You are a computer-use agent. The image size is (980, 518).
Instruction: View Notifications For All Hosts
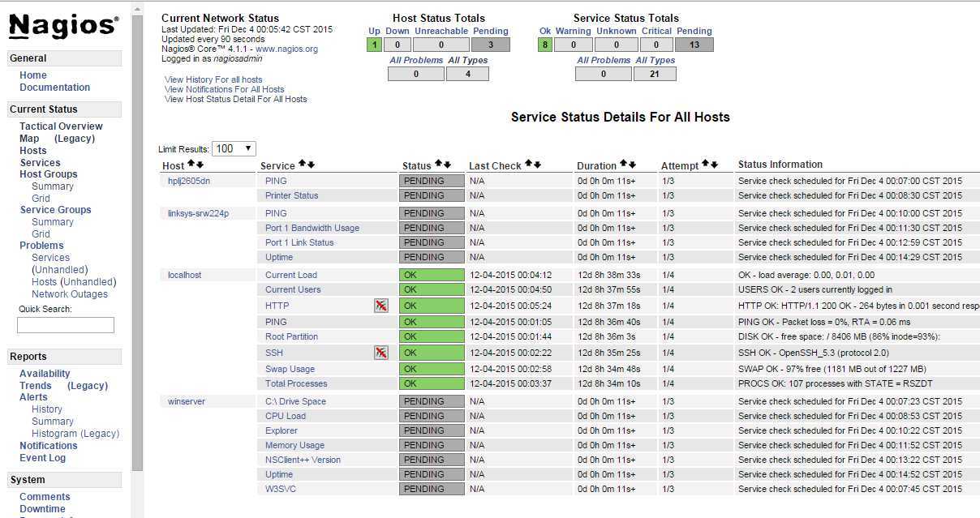click(x=225, y=89)
